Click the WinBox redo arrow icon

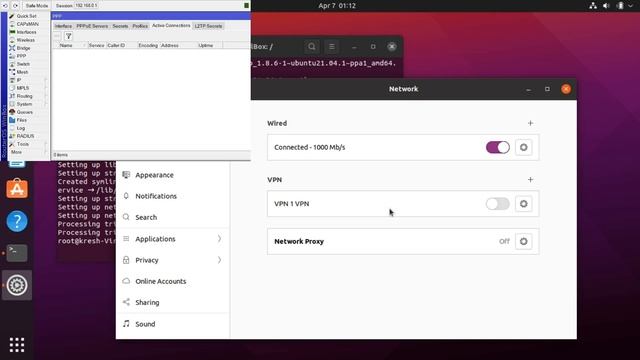click(x=15, y=6)
